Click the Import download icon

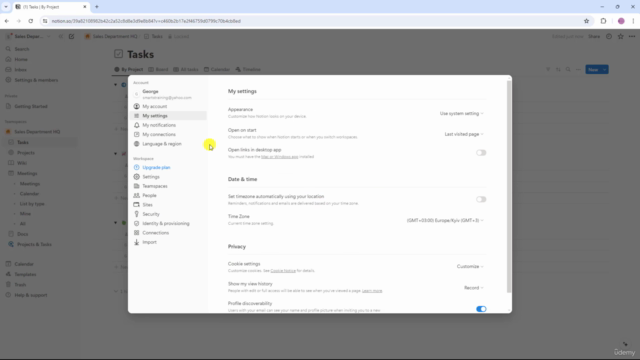pos(137,242)
